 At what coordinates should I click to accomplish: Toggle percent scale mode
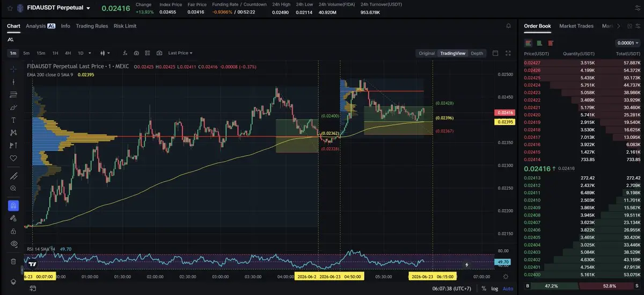484,289
